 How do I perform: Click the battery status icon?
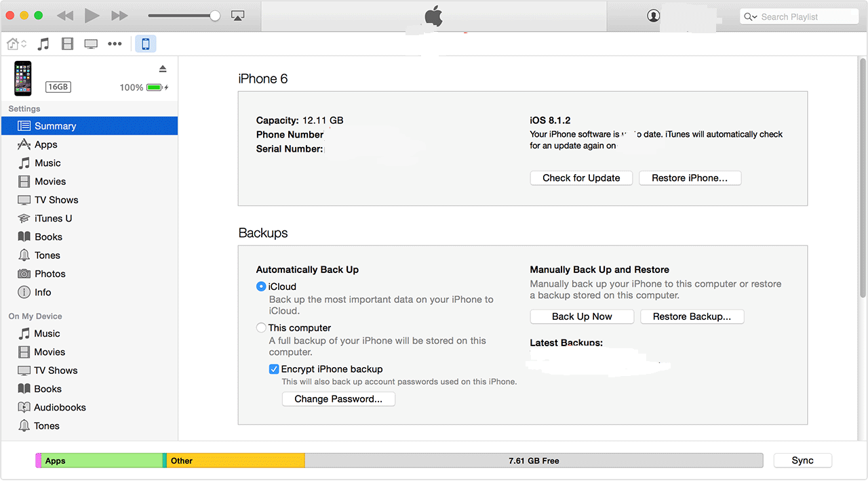(157, 87)
